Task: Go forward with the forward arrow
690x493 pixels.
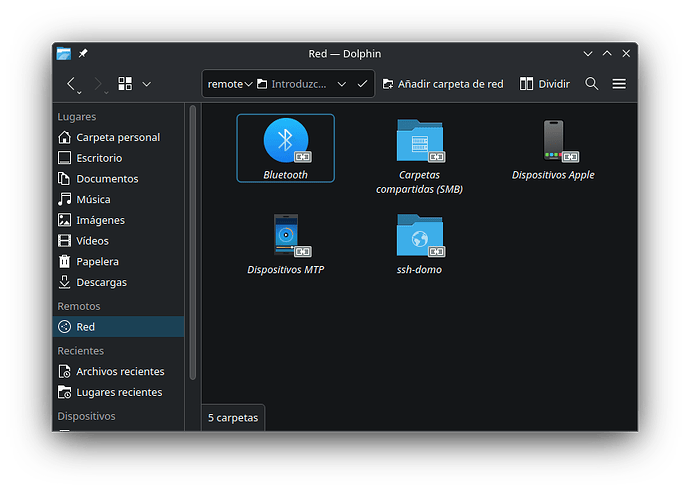Action: coord(98,84)
